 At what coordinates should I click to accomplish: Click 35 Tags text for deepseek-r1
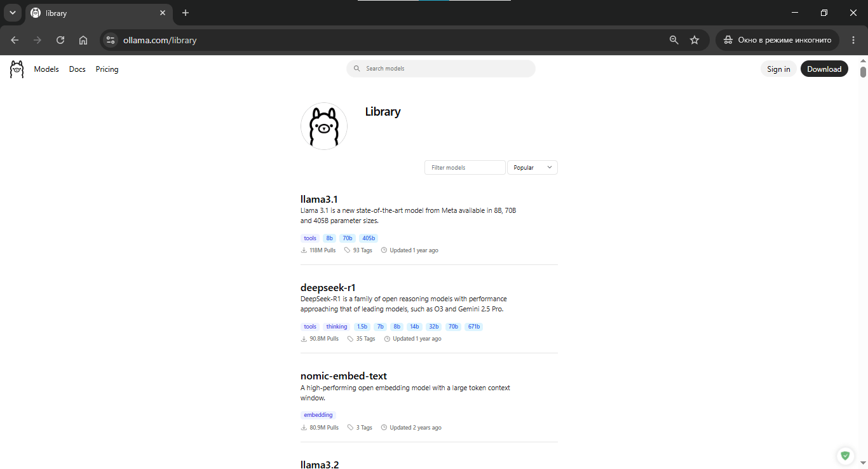pos(366,339)
